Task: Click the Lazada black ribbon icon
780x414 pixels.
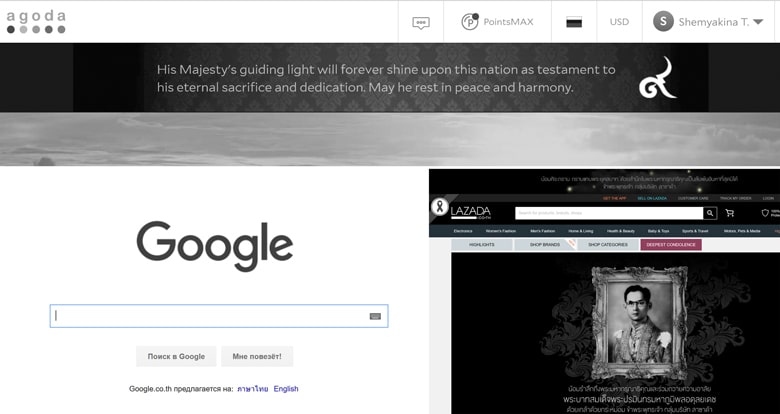Action: pyautogui.click(x=439, y=206)
